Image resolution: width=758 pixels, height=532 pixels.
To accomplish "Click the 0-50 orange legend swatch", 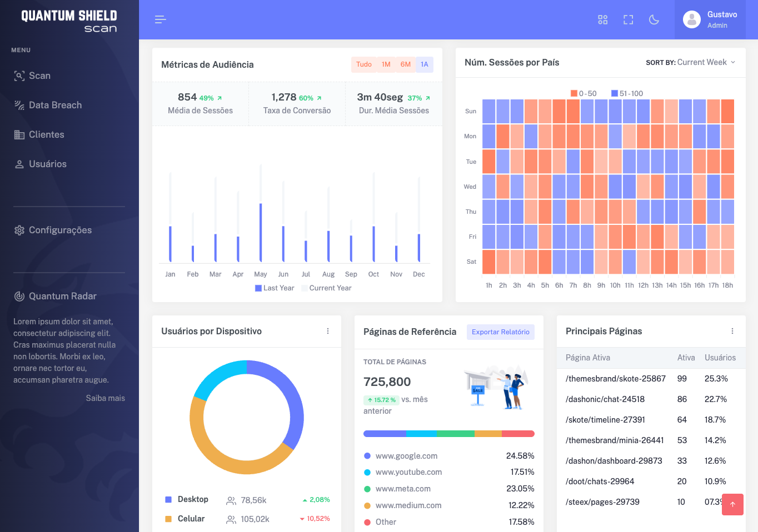I will pyautogui.click(x=574, y=93).
